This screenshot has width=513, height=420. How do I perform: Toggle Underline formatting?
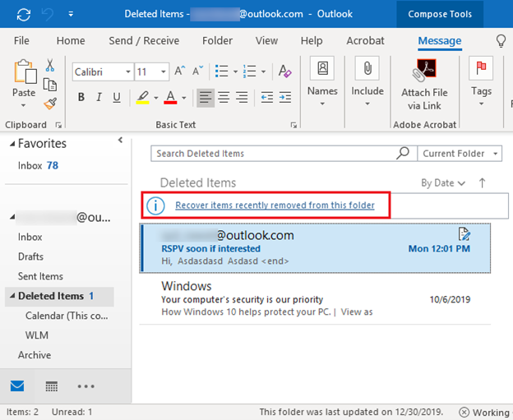117,97
